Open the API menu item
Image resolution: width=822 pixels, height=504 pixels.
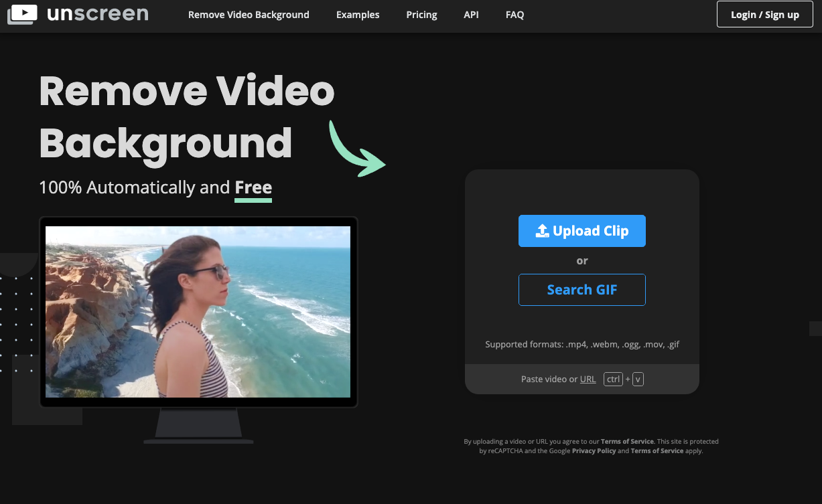coord(471,15)
